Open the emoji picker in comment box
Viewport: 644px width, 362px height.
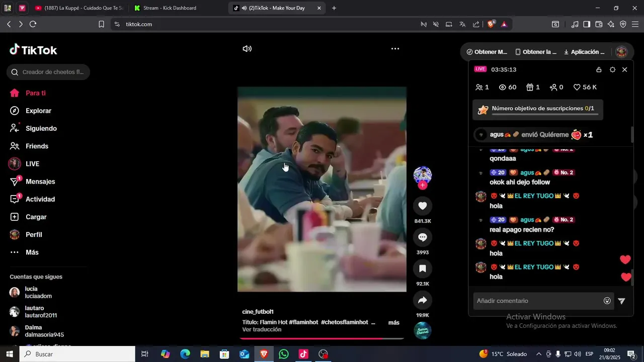click(x=607, y=301)
